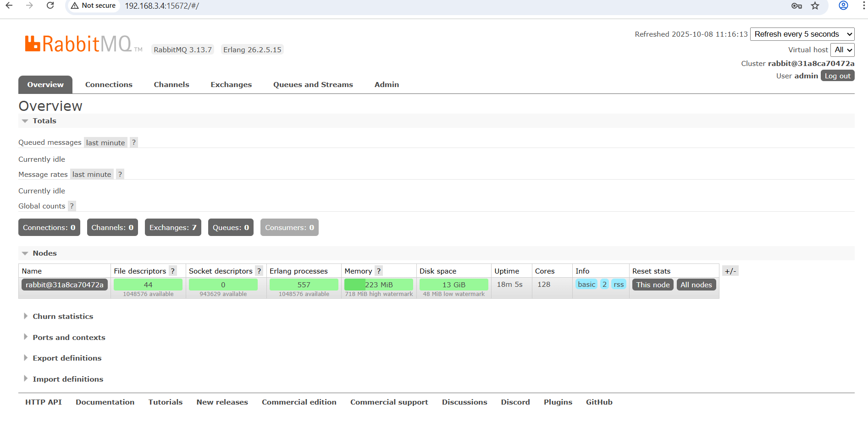Go to Queues and Streams tab
This screenshot has width=868, height=422.
pyautogui.click(x=313, y=84)
